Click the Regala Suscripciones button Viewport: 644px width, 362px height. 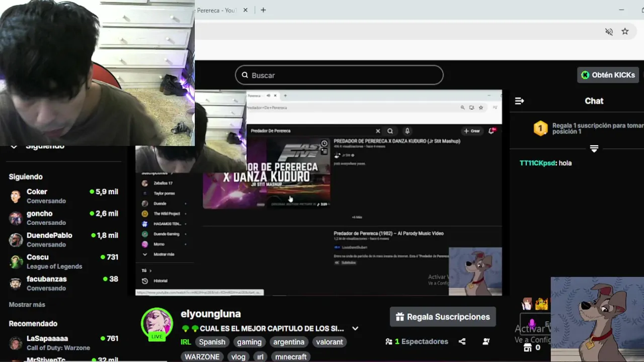click(443, 317)
